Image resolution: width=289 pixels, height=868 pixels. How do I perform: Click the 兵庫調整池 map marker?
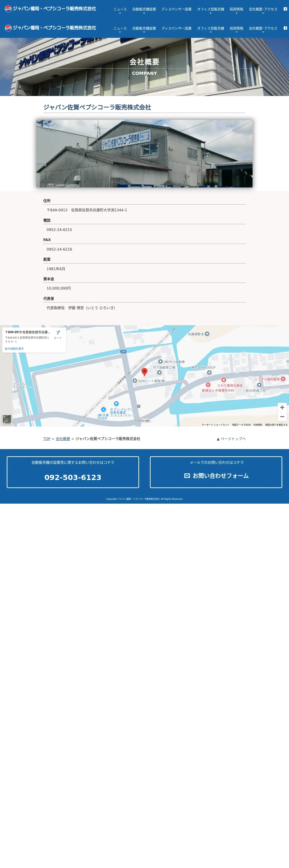click(207, 334)
